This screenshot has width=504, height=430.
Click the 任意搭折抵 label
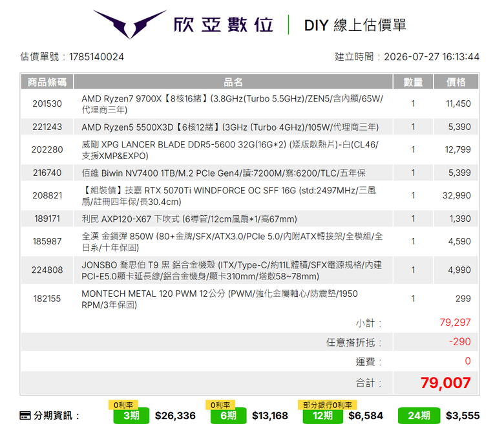[354, 343]
